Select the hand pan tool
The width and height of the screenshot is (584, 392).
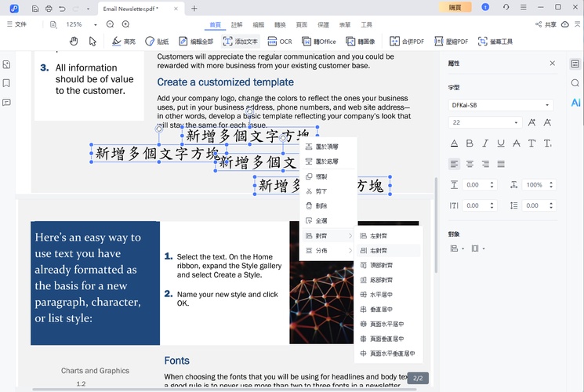tap(74, 41)
